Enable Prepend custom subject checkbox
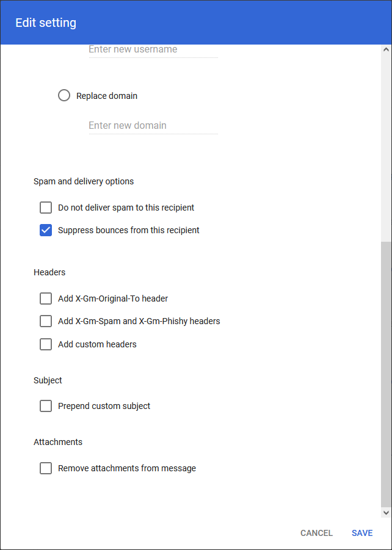The image size is (392, 550). click(46, 406)
